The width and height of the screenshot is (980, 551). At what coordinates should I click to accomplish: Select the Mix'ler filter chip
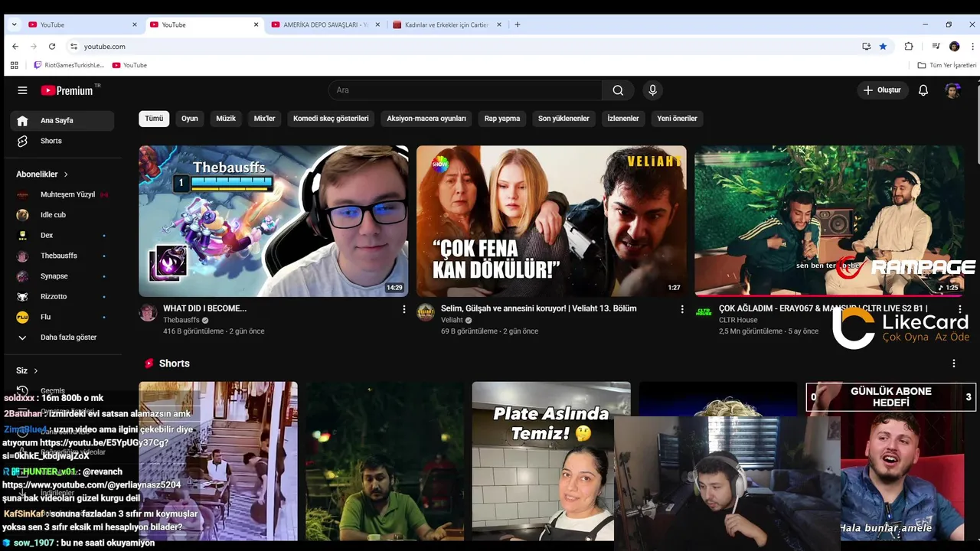[x=264, y=119]
